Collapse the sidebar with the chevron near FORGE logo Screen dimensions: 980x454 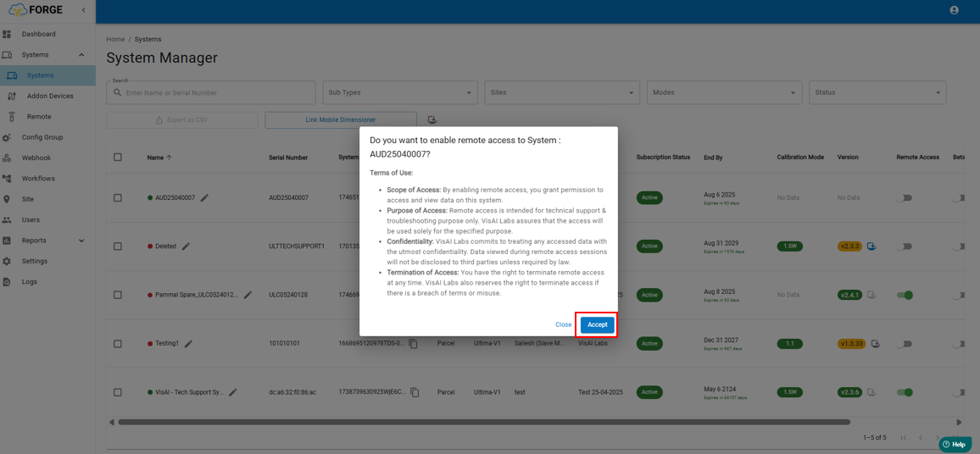pos(84,10)
